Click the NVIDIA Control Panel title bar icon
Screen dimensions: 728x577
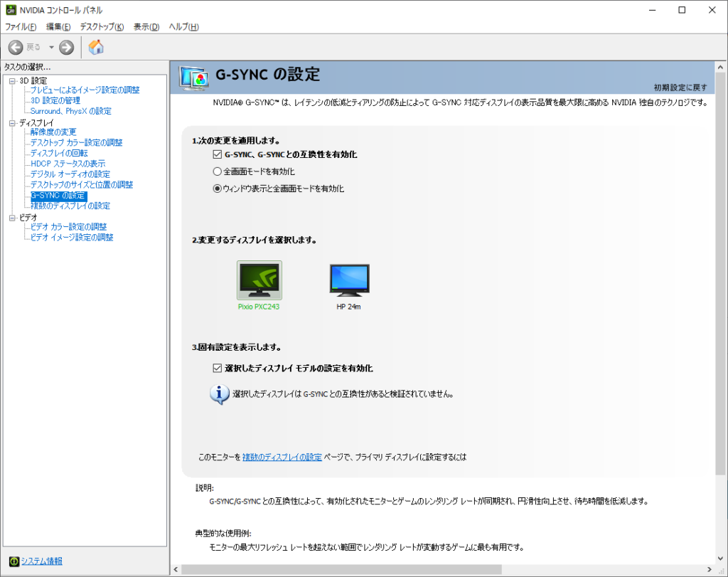point(11,10)
